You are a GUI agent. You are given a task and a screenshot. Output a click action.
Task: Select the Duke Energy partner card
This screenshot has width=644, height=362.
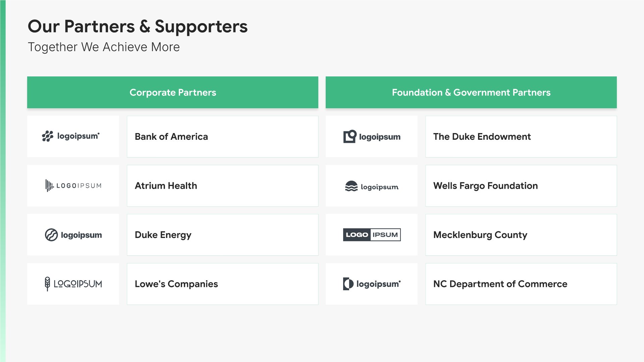222,235
